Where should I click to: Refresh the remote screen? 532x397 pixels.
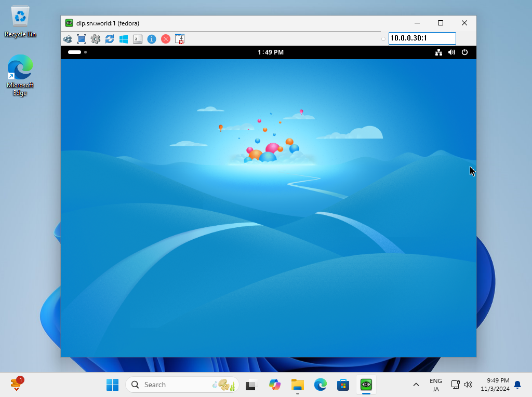click(x=110, y=39)
